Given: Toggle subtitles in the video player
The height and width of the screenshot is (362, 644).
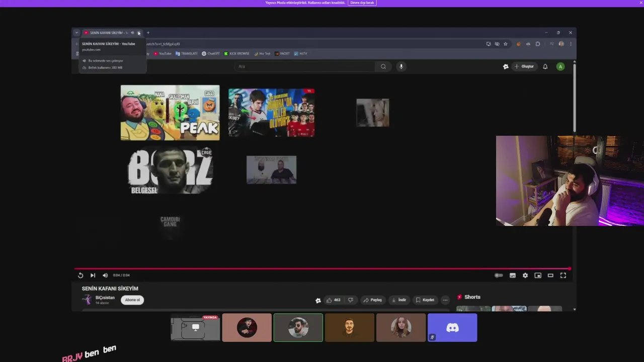Looking at the screenshot, I should coord(512,276).
